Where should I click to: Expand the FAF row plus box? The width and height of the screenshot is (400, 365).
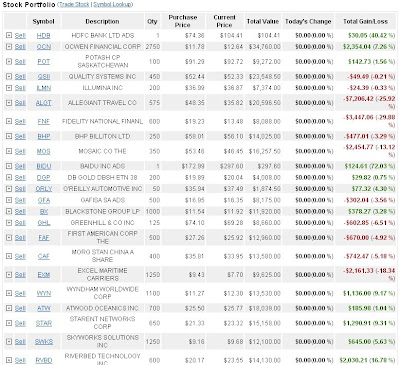coord(9,238)
